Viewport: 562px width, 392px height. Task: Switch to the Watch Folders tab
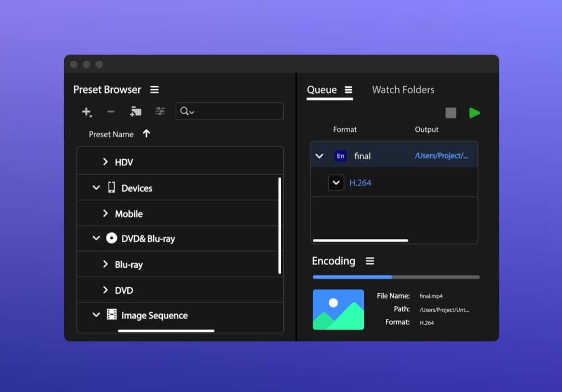403,89
